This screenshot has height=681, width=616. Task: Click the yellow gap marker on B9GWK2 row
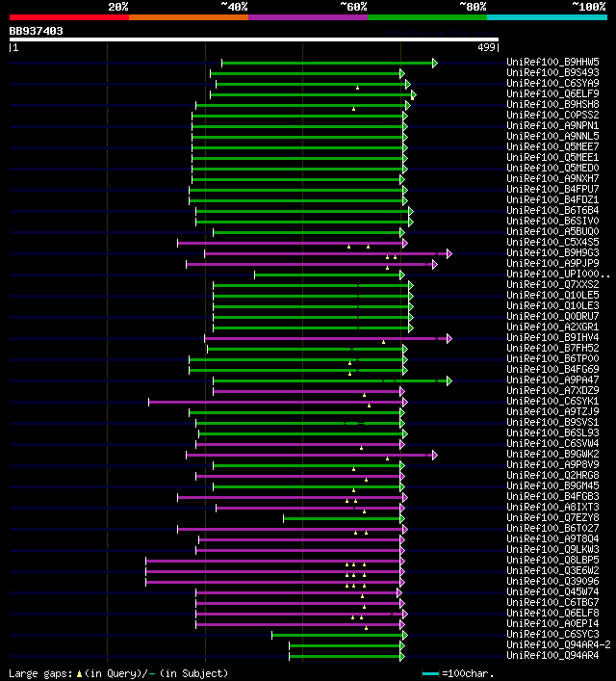pos(387,458)
